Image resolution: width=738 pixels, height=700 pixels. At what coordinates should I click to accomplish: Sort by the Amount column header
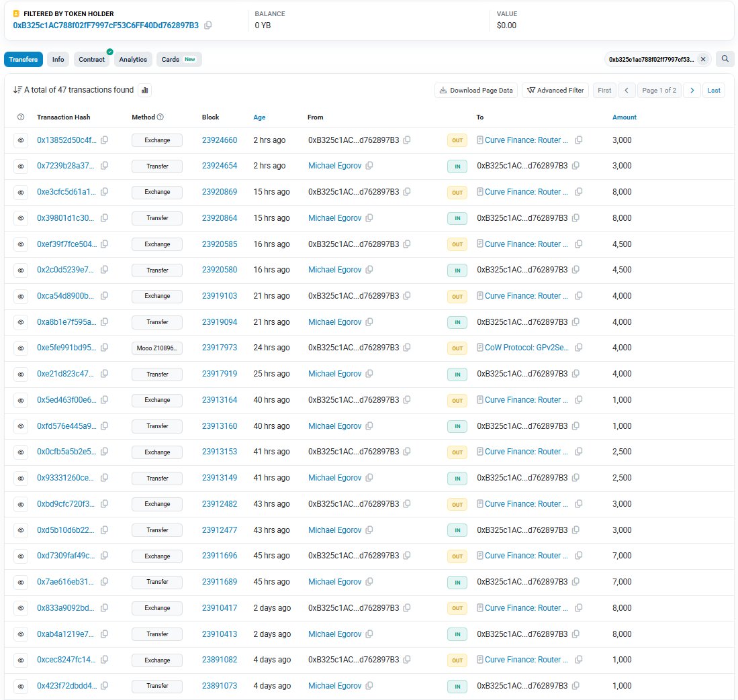624,117
